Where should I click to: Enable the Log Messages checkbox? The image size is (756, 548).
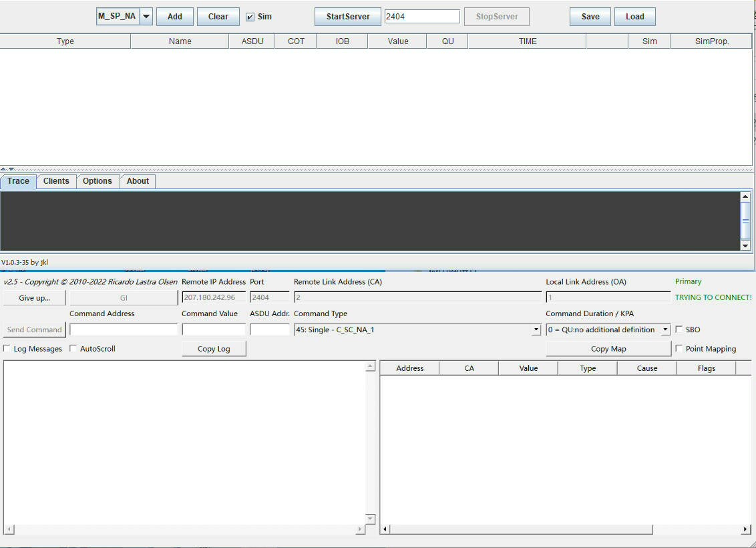click(7, 349)
